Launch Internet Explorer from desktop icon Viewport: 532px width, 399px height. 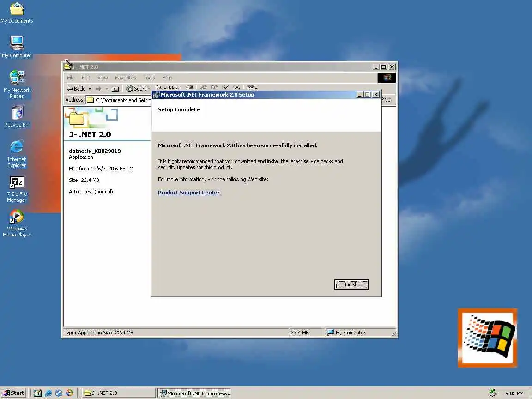tap(17, 154)
